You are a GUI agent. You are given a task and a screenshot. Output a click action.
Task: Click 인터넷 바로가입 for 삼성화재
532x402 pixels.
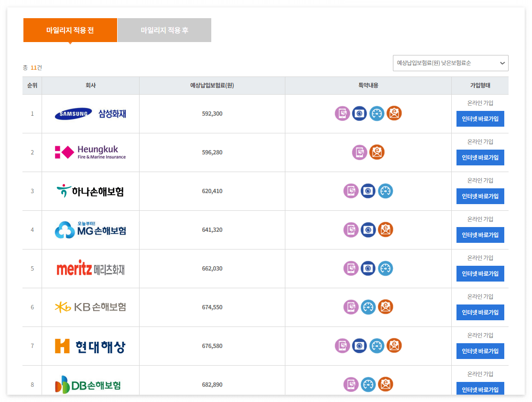(x=480, y=119)
